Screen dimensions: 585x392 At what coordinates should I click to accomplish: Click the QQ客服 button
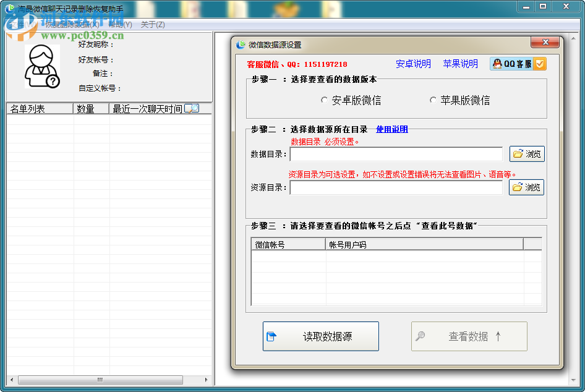click(518, 64)
